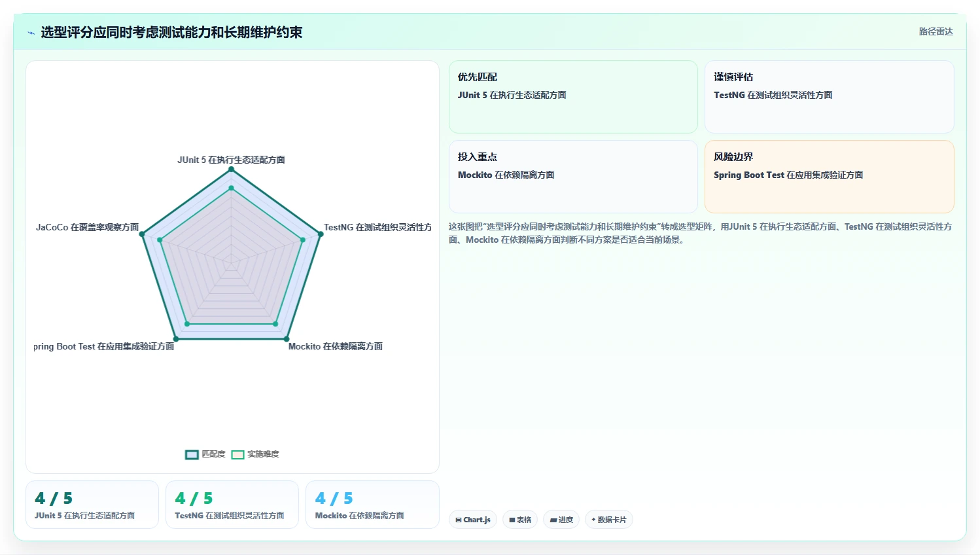
Task: Click the radar axis label JUnit 5 在执行生态适配方面
Action: [231, 160]
